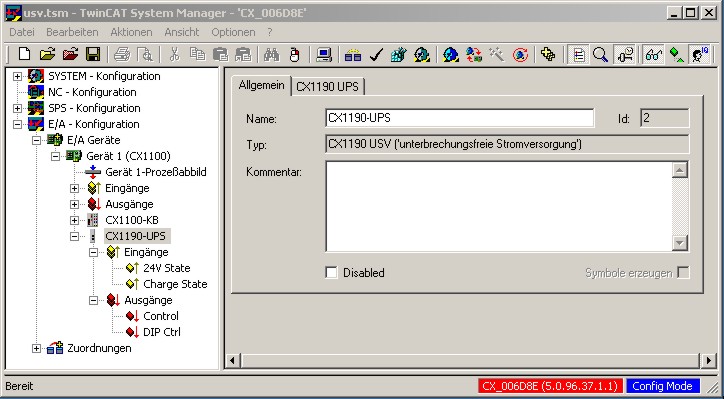This screenshot has width=724, height=399.
Task: Expand the Zuordnungen node
Action: [36, 349]
